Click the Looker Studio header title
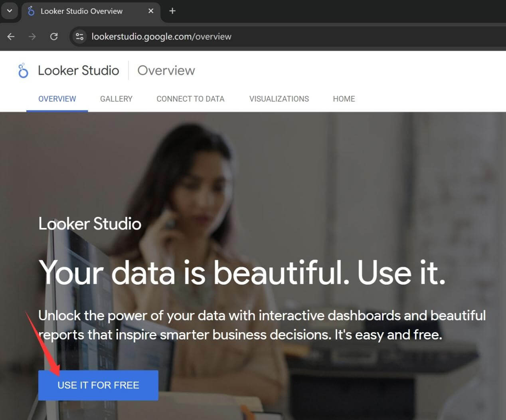Viewport: 506px width, 420px height. pyautogui.click(x=78, y=71)
